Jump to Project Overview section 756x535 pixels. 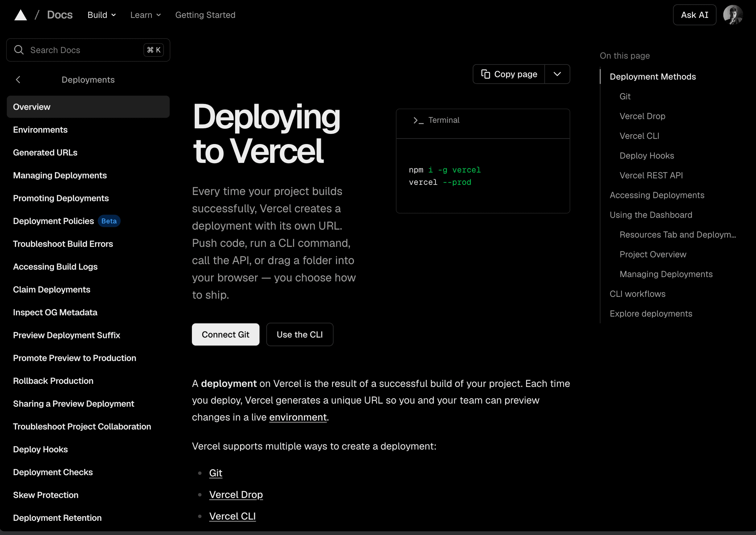(x=653, y=255)
